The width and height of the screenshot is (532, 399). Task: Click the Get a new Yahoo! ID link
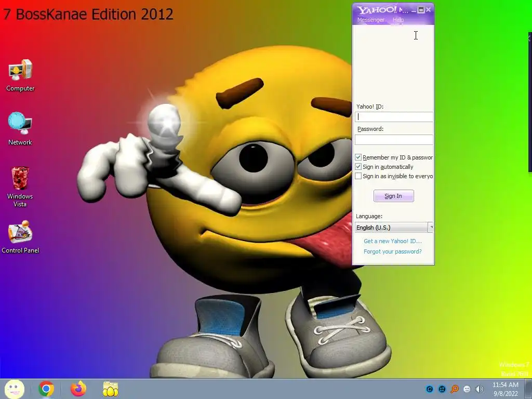coord(393,241)
